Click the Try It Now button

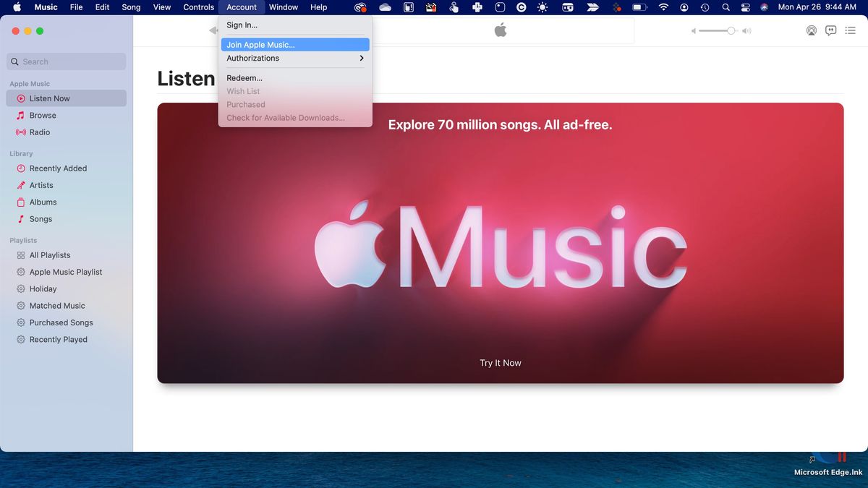(x=500, y=362)
